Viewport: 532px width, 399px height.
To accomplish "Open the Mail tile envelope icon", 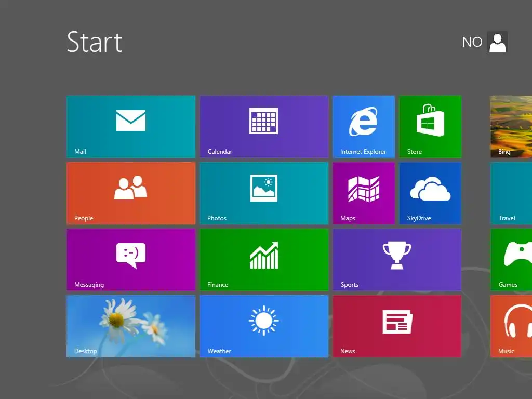I will [130, 121].
